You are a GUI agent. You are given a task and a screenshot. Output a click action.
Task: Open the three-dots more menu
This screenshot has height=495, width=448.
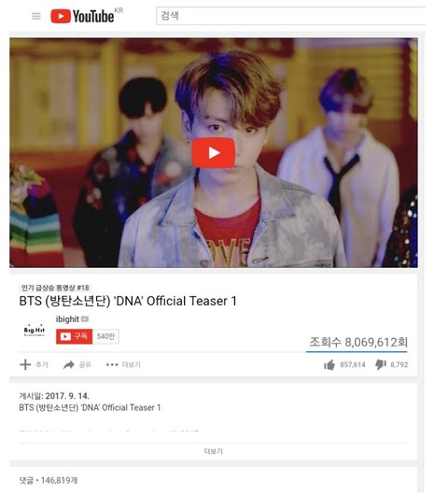112,365
